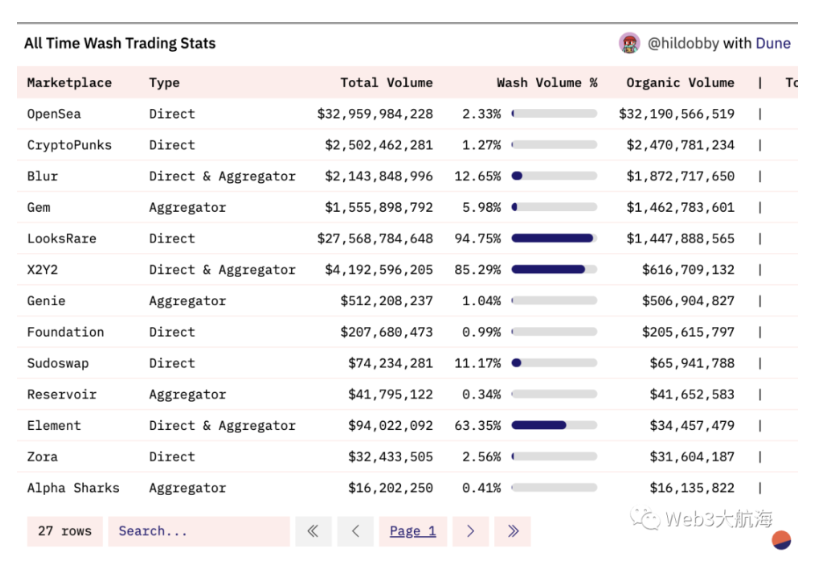
Task: Click Reservoir total volume $41,795,122
Action: click(390, 394)
